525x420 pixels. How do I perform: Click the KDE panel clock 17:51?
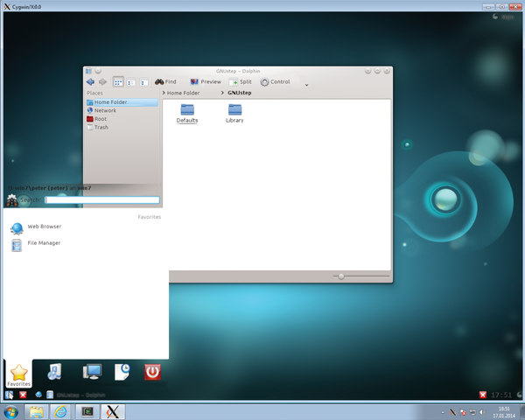point(501,395)
